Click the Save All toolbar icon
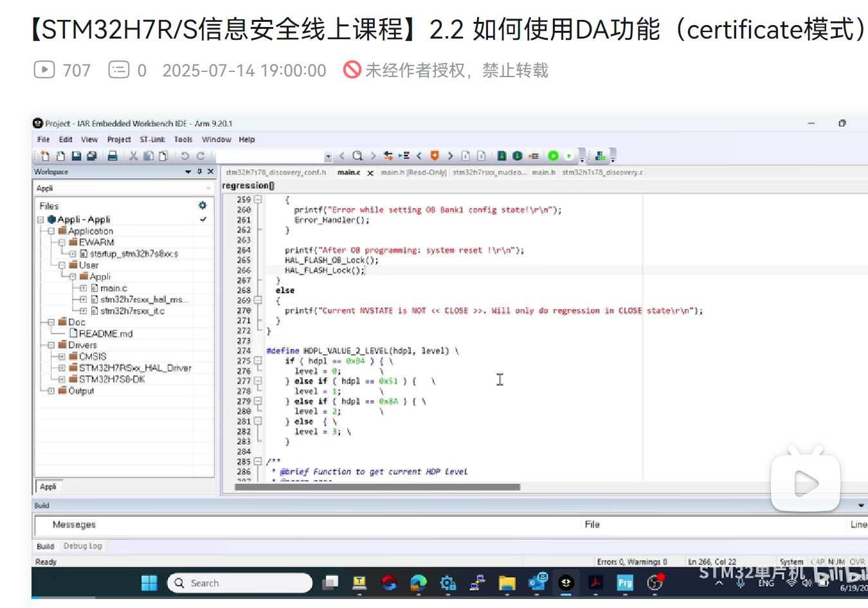Viewport: 868px width, 608px height. coord(91,156)
